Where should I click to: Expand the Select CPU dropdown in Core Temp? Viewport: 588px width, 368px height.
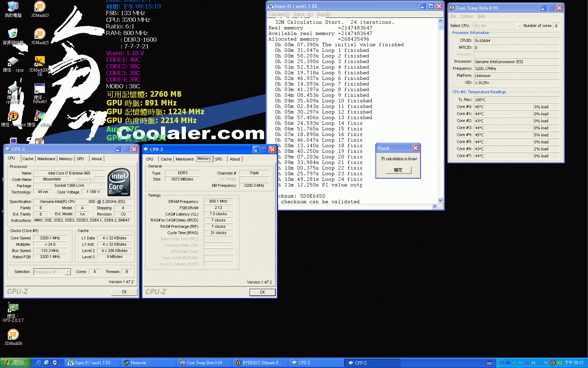519,26
